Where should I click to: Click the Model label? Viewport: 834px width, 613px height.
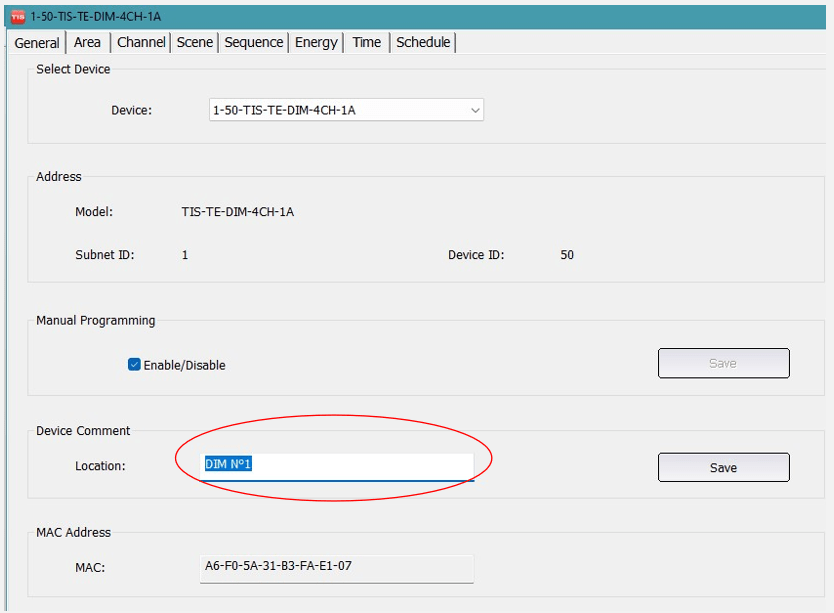[x=94, y=212]
